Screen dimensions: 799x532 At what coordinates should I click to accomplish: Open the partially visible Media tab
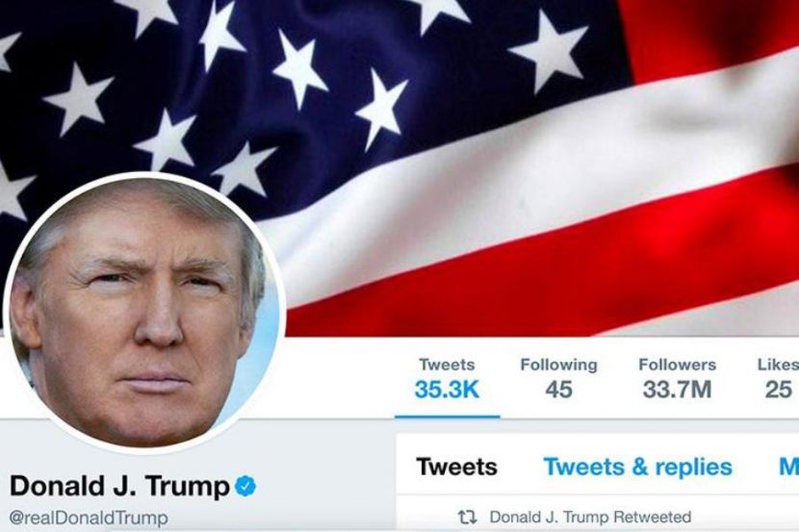coord(788,467)
